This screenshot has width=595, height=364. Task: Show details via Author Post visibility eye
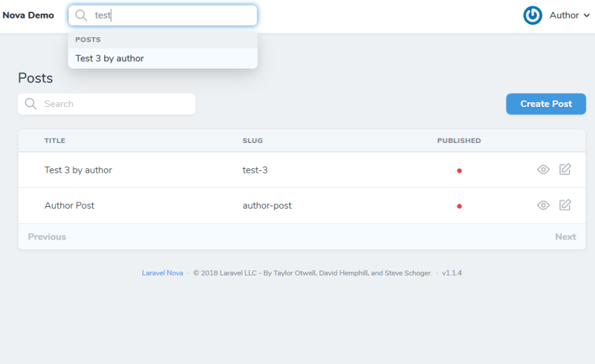click(x=543, y=205)
